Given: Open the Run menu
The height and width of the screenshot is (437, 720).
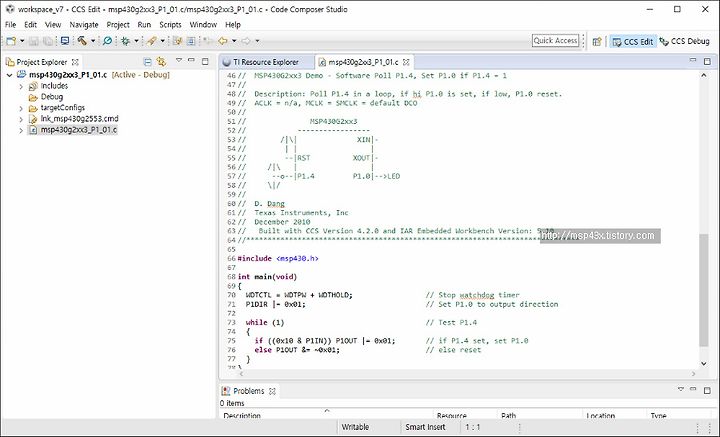Looking at the screenshot, I should 144,25.
